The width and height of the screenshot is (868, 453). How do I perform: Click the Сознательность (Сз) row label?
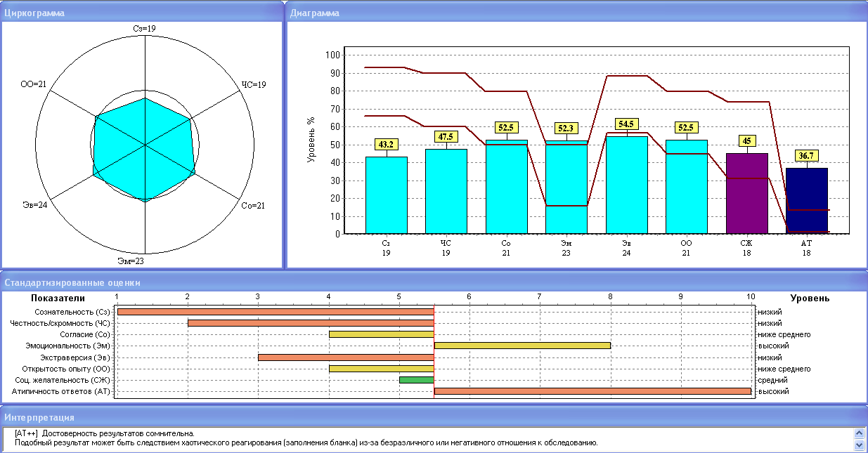coord(72,312)
